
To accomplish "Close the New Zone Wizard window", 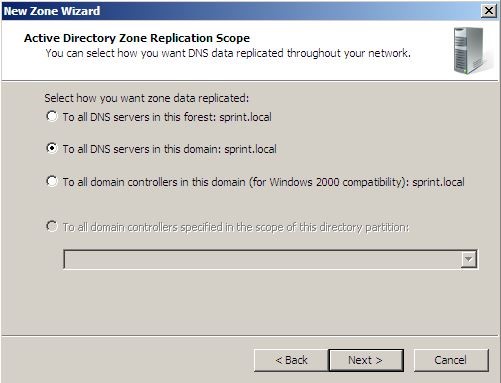I will click(x=489, y=11).
